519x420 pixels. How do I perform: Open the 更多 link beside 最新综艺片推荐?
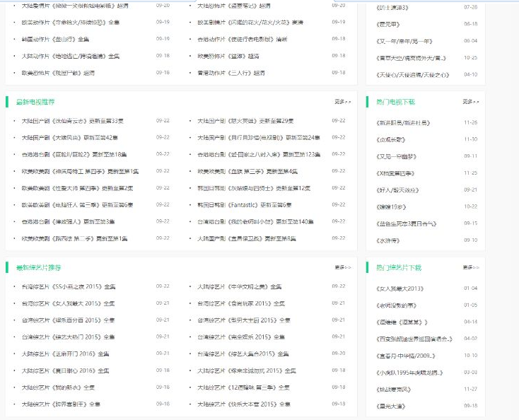[342, 267]
